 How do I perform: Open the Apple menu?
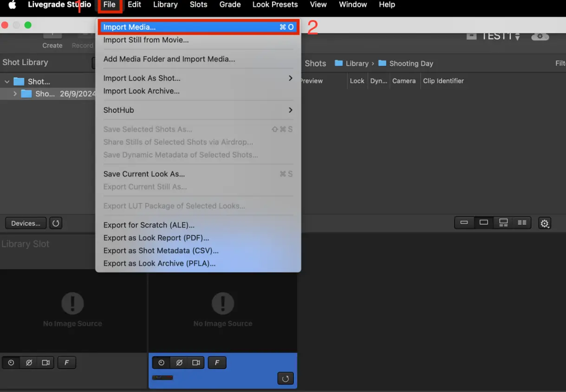coord(13,5)
